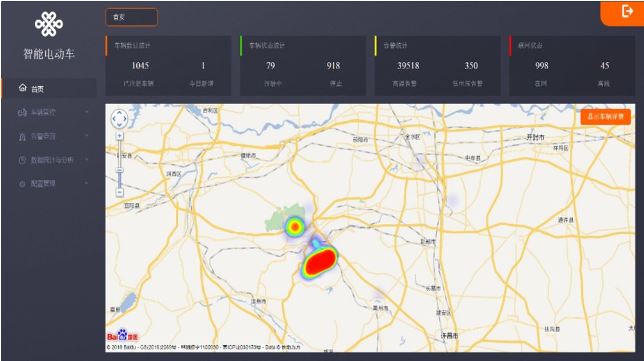The width and height of the screenshot is (644, 361).
Task: Click the home icon in sidebar
Action: (x=23, y=88)
